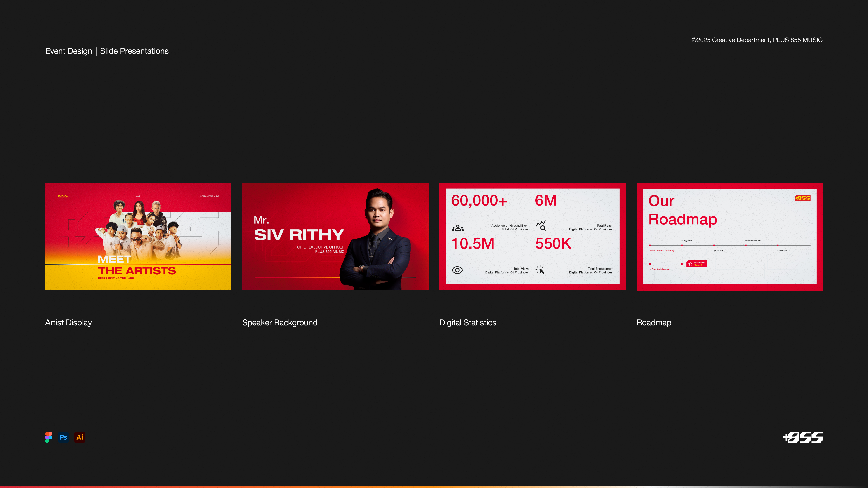This screenshot has height=488, width=868.
Task: Click the marker above Official Plus 855 Launching
Action: (x=650, y=246)
